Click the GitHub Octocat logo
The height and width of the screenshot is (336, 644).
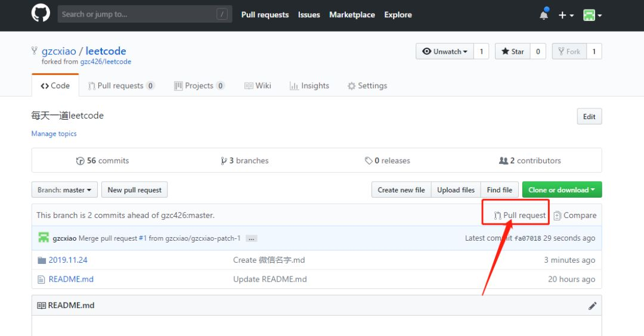coord(41,14)
